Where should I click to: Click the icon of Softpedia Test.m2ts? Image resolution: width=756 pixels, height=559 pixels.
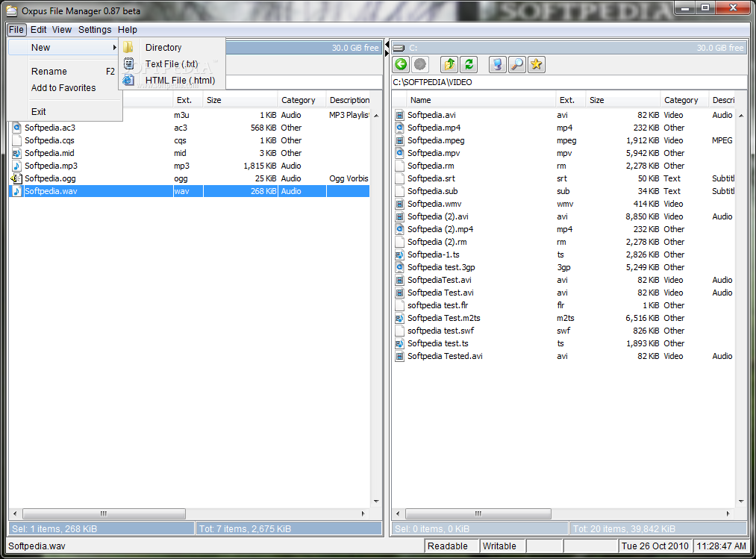[x=399, y=318]
